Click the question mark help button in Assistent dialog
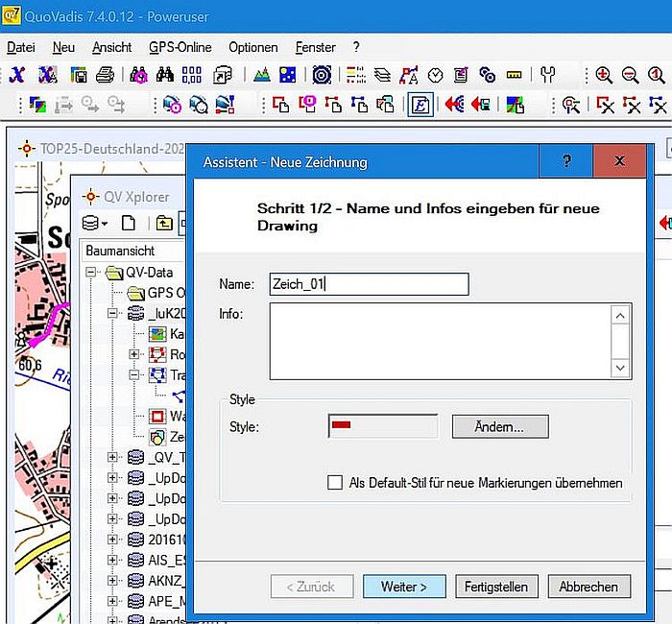672x624 pixels. click(x=566, y=161)
